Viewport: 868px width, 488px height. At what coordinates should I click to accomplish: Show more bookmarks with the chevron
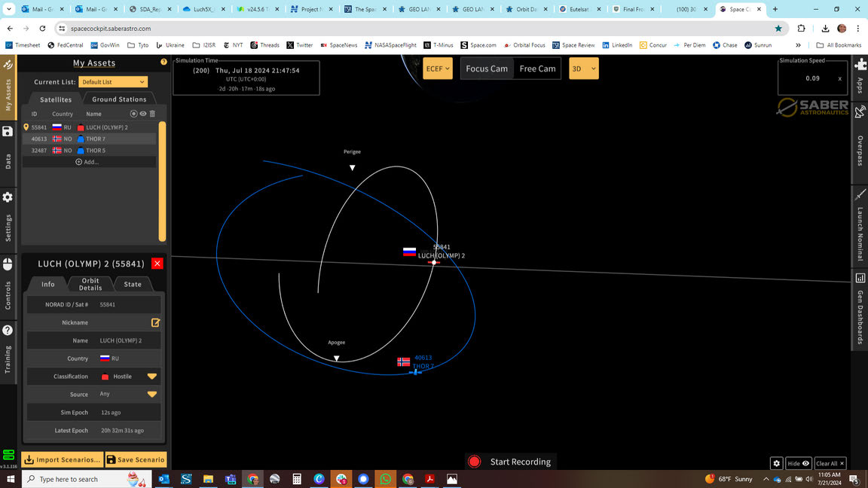pos(798,45)
